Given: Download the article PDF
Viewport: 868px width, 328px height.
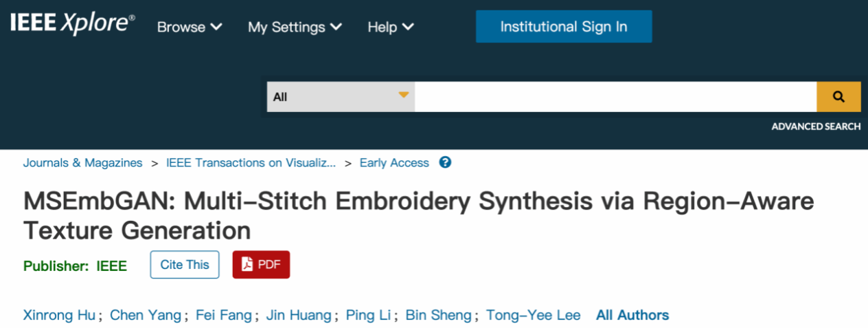Looking at the screenshot, I should (x=261, y=265).
